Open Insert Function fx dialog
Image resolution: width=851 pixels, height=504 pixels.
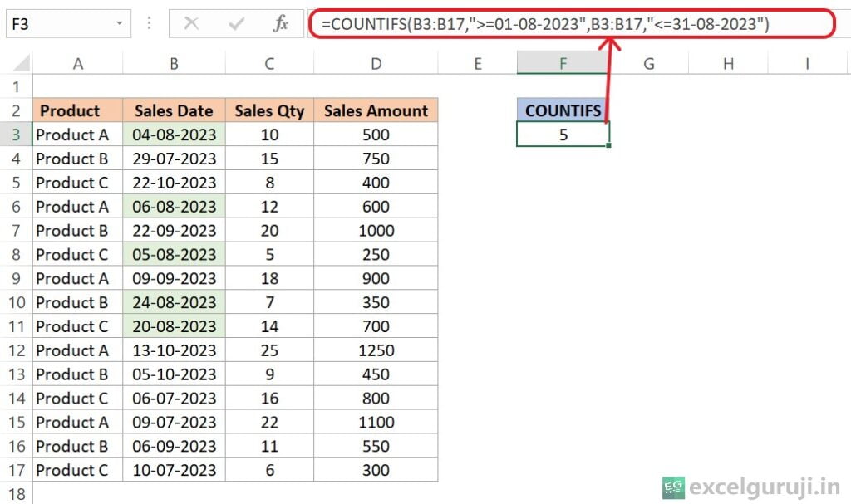281,24
